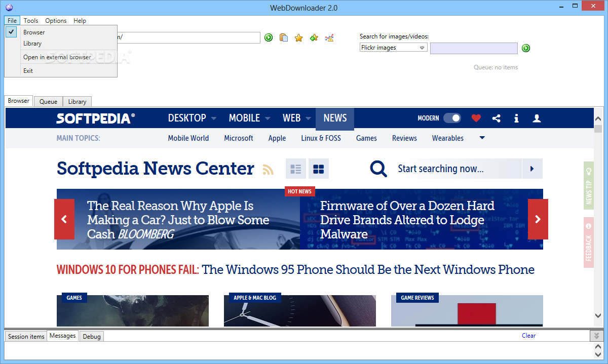Image resolution: width=608 pixels, height=364 pixels.
Task: Open the Microsoft topic
Action: pos(239,138)
